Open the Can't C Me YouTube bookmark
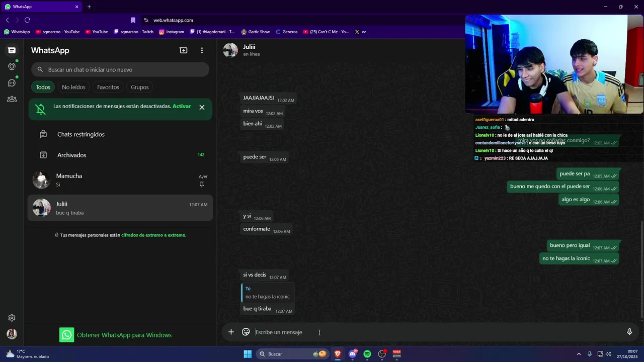644x362 pixels. pyautogui.click(x=326, y=32)
